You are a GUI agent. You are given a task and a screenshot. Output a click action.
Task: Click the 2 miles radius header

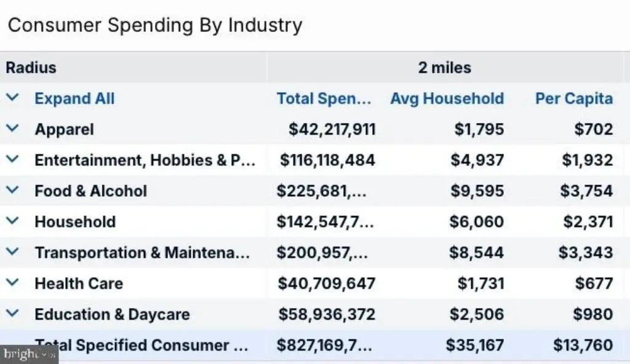tap(445, 68)
